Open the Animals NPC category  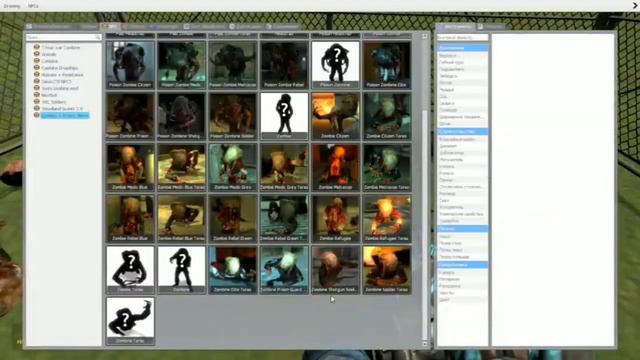pos(49,54)
